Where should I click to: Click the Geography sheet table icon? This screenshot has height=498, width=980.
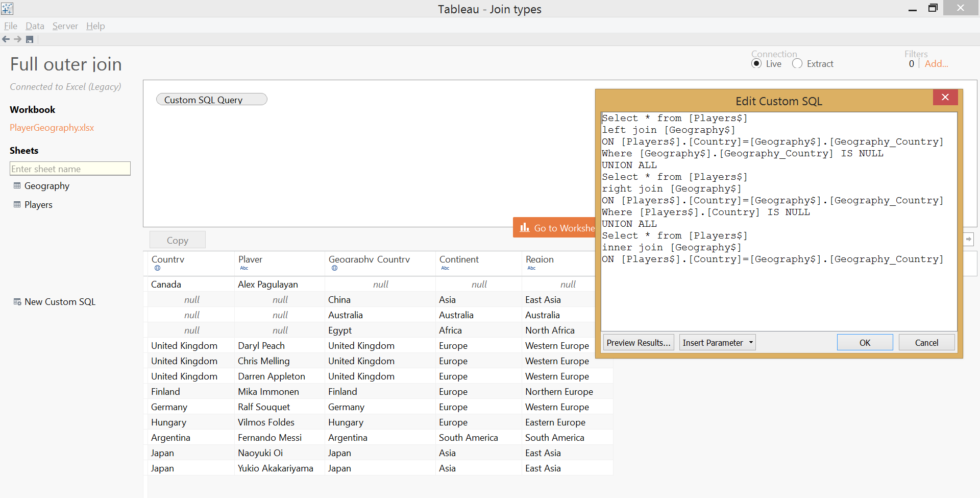coord(17,186)
